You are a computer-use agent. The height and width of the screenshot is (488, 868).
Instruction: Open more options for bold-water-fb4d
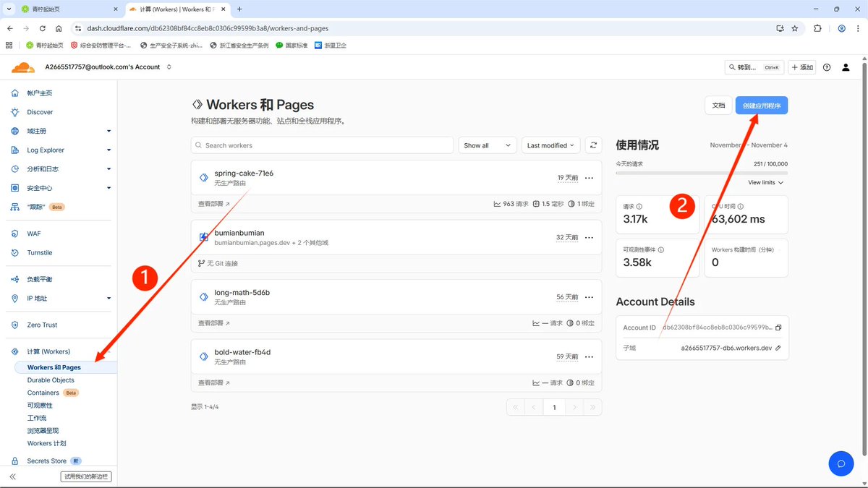point(589,357)
